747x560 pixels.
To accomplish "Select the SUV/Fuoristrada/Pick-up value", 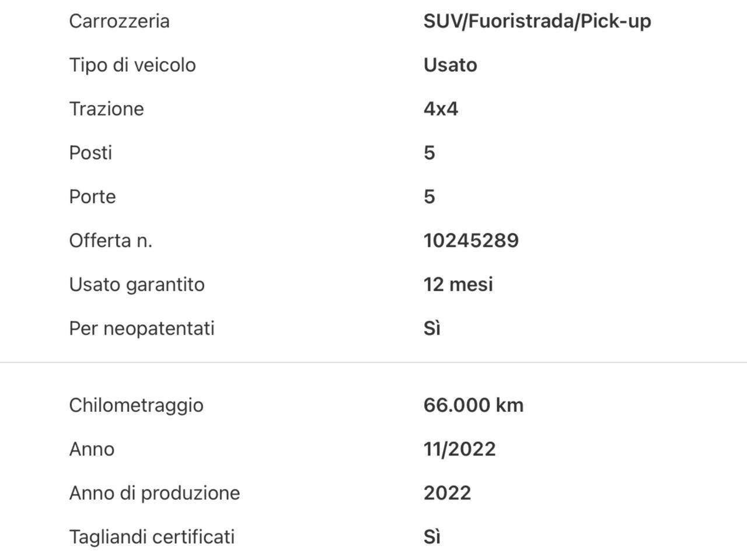I will (x=537, y=21).
